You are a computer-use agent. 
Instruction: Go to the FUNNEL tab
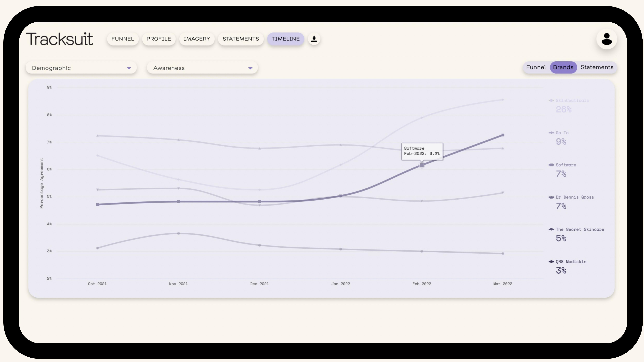pos(123,39)
